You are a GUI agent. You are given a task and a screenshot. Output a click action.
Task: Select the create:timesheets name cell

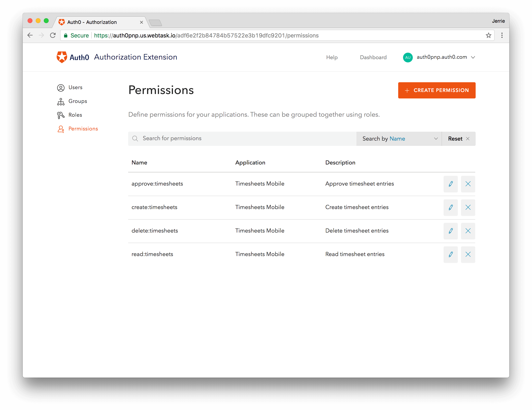154,207
